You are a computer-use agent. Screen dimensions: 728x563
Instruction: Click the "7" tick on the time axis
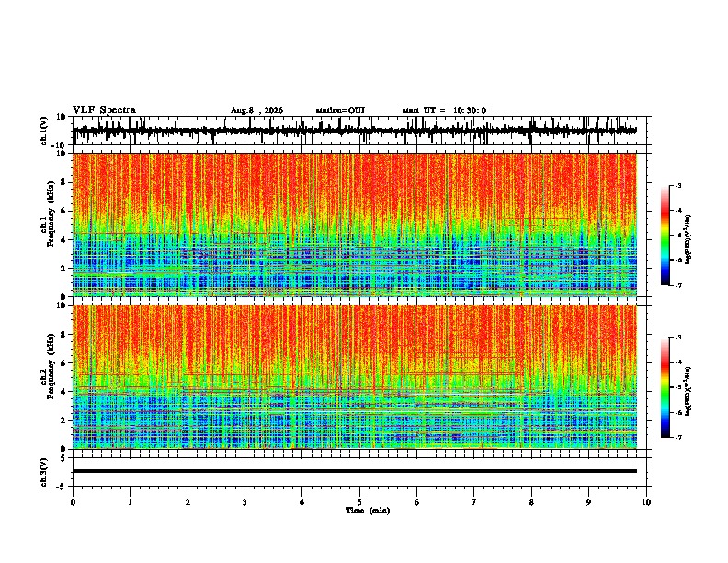[x=474, y=502]
